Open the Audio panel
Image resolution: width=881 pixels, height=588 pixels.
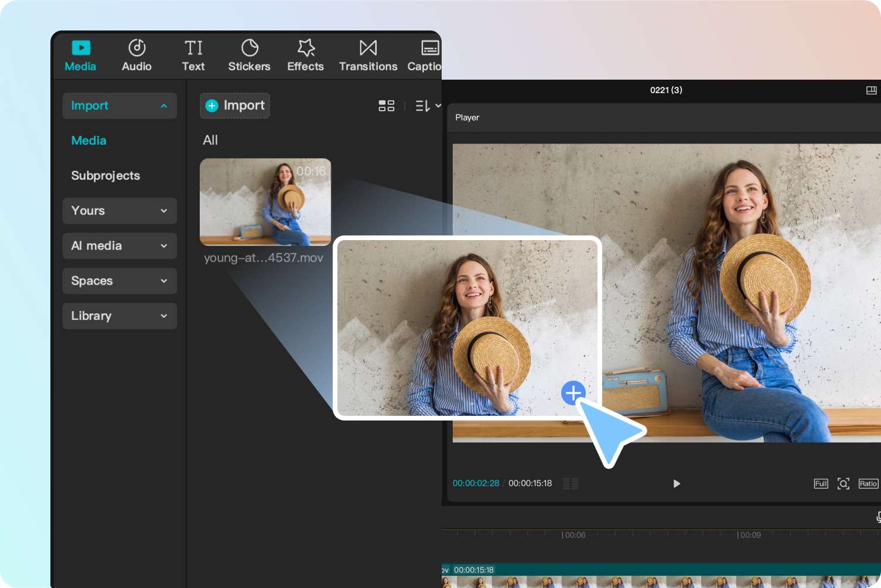tap(136, 54)
